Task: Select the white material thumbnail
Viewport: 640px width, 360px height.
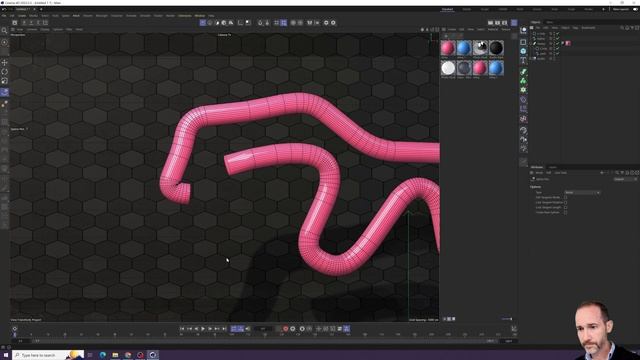Action: coord(448,68)
